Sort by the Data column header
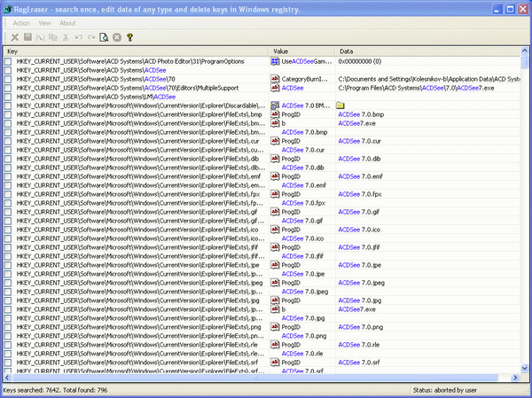The image size is (532, 398). pos(428,51)
